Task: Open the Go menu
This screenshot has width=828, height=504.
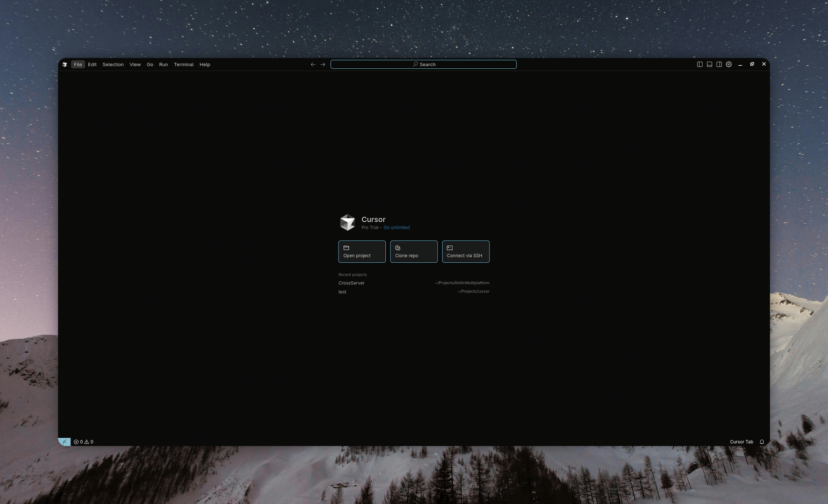Action: [x=150, y=65]
